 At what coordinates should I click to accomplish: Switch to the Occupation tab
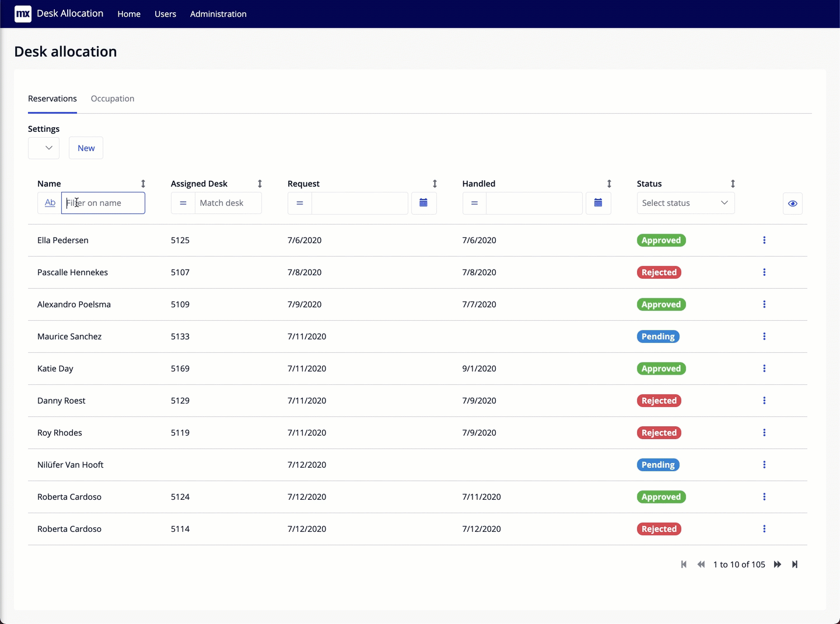[x=113, y=99]
